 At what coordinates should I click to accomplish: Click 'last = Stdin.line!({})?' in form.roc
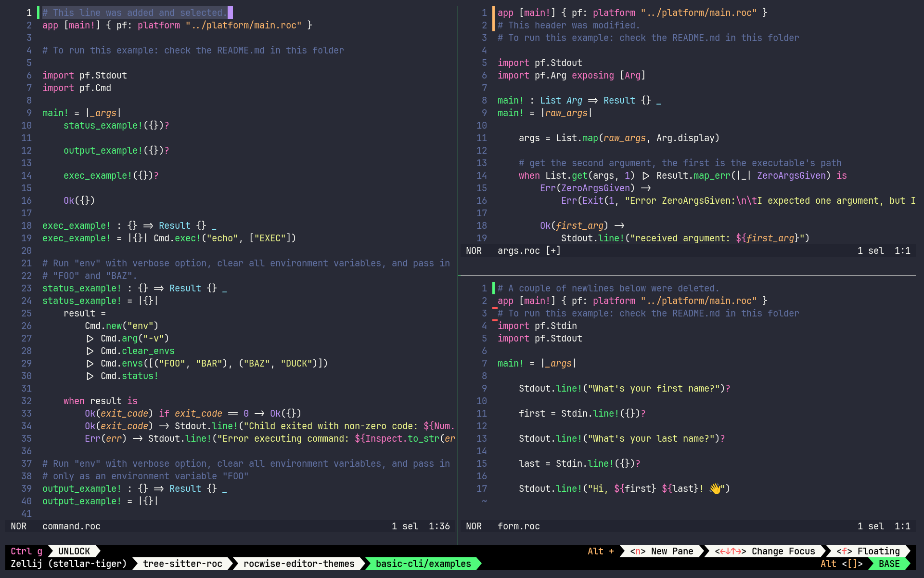[x=579, y=463]
